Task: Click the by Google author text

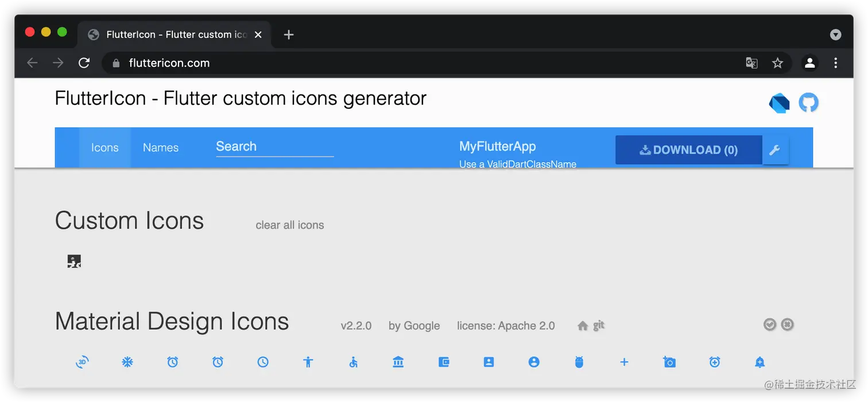Action: (x=414, y=326)
